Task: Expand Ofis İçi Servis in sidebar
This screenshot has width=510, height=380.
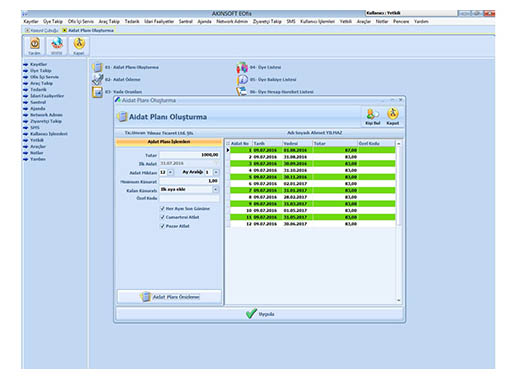Action: 44,77
